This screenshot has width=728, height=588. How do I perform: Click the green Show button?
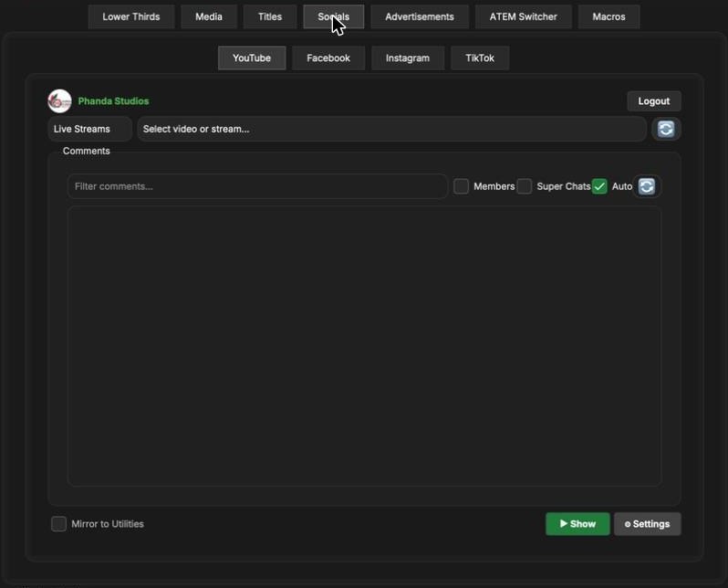[x=577, y=524]
